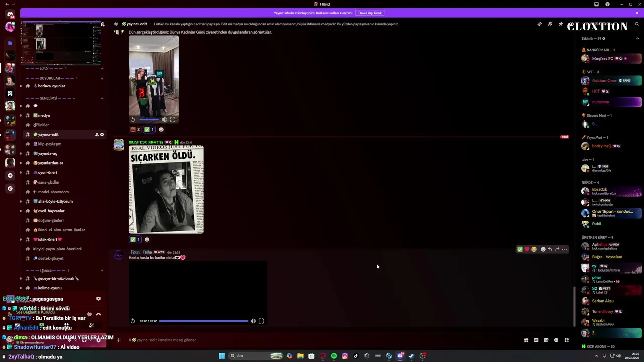Dismiss the purple Streamer Mode banner
The image size is (644, 362).
(x=637, y=13)
